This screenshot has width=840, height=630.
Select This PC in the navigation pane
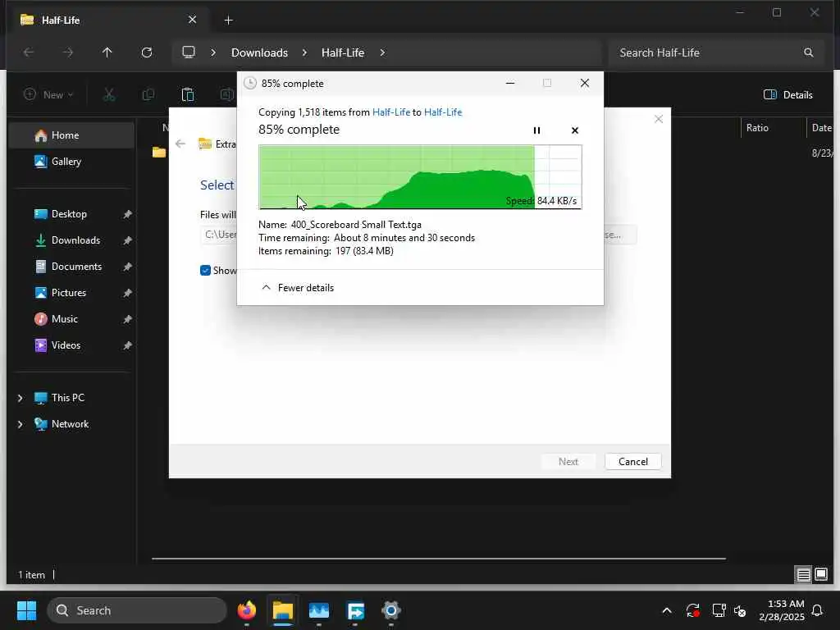tap(67, 398)
